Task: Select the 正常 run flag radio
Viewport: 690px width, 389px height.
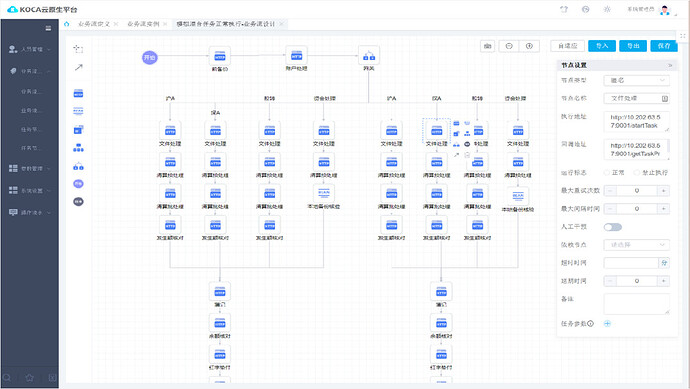Action: (x=607, y=172)
